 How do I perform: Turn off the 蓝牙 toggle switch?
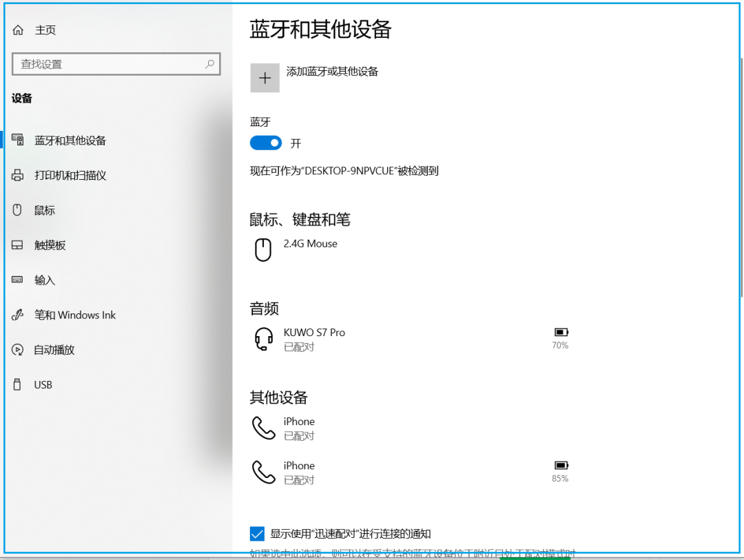(x=265, y=143)
